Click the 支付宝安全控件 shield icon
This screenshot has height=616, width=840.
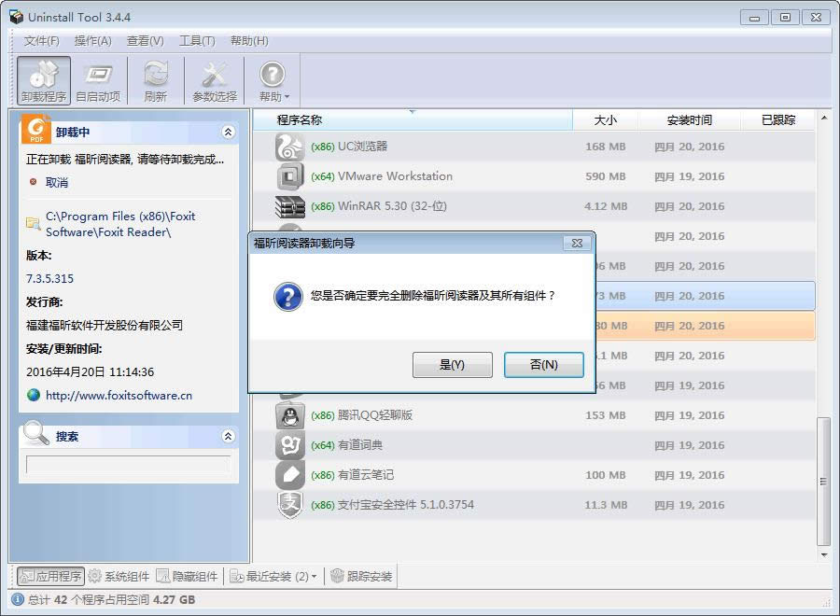click(290, 505)
